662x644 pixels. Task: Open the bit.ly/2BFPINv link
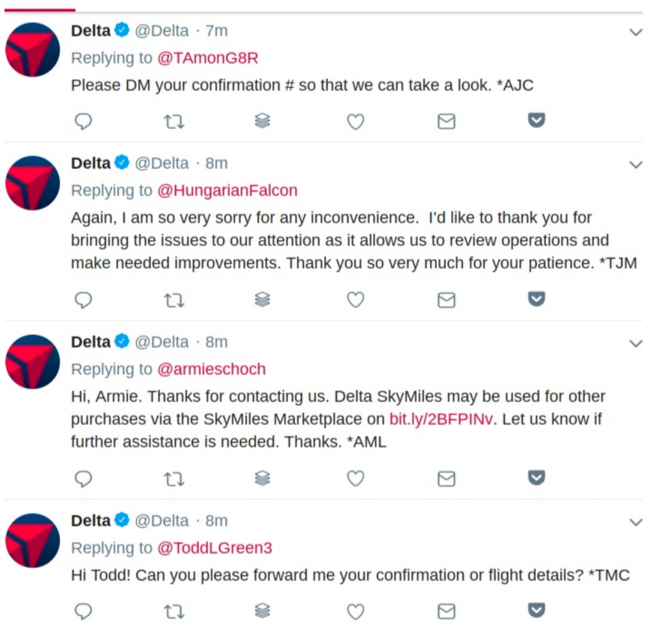(441, 419)
